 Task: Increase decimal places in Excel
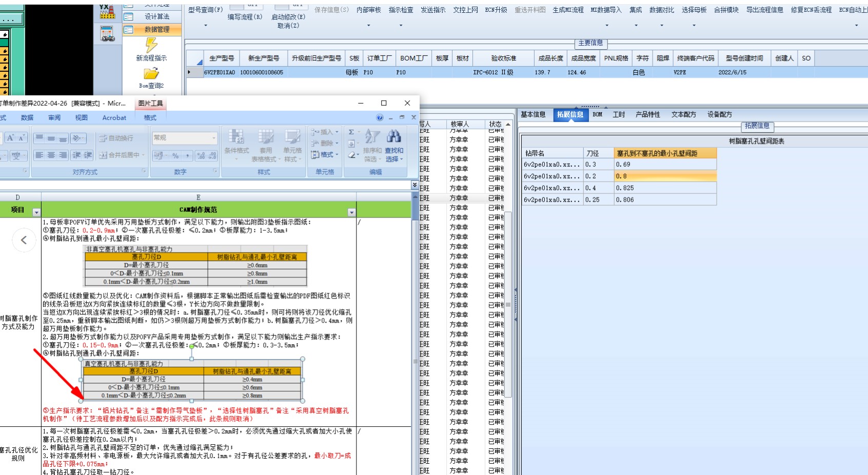pyautogui.click(x=201, y=155)
